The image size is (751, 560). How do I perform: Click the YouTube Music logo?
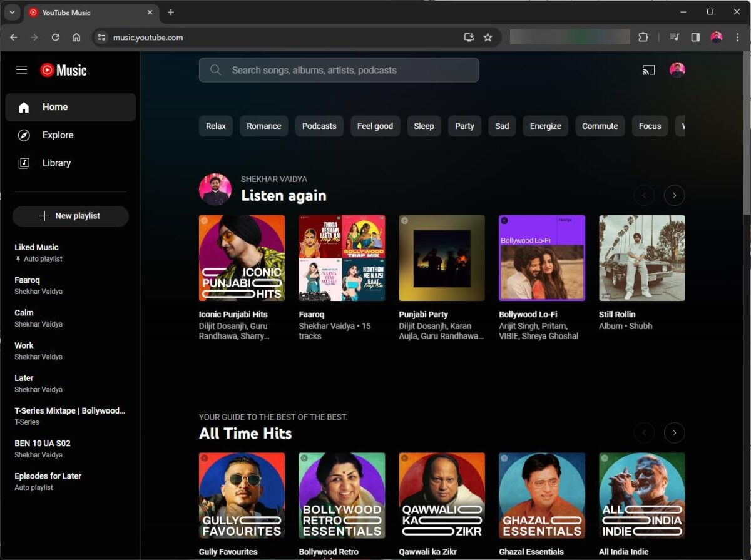pos(63,70)
